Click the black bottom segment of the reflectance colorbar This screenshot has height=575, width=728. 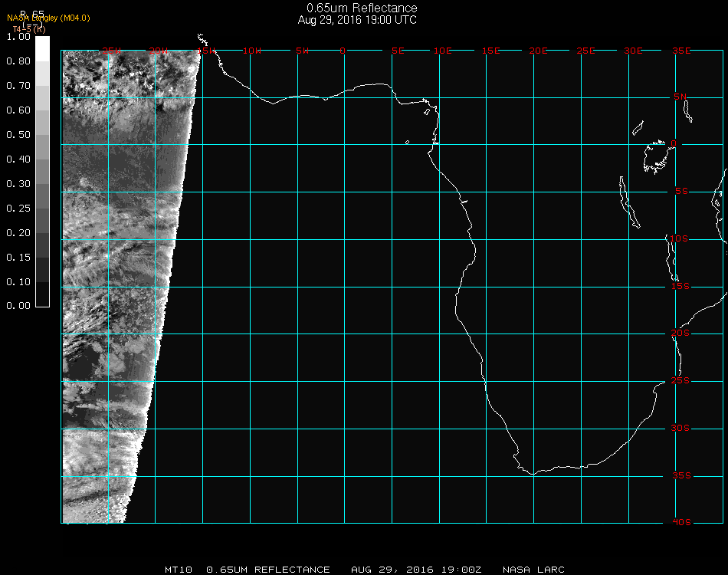42,294
